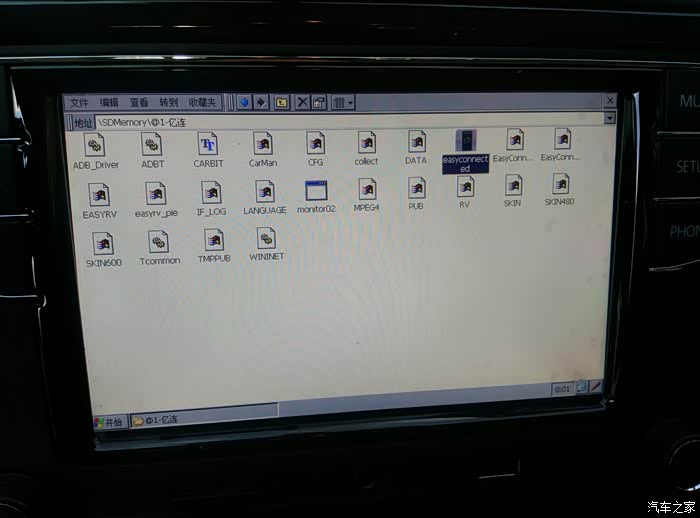Open the collect folder

pos(367,148)
